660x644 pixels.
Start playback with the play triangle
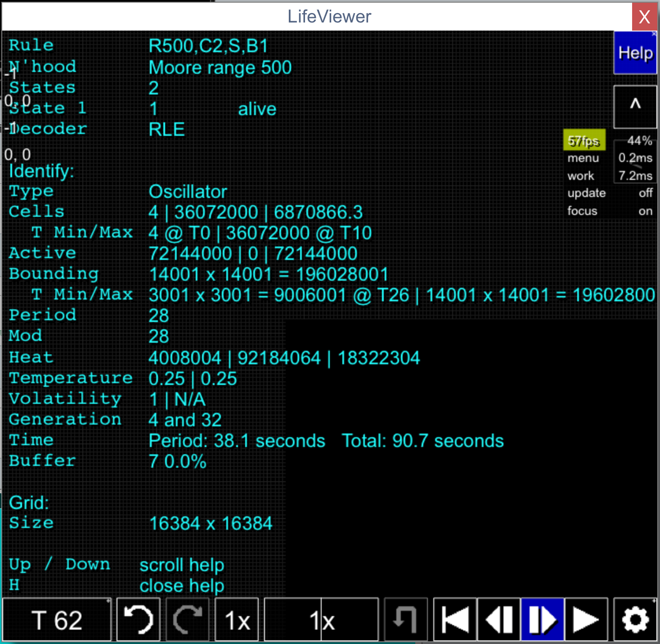pos(586,620)
